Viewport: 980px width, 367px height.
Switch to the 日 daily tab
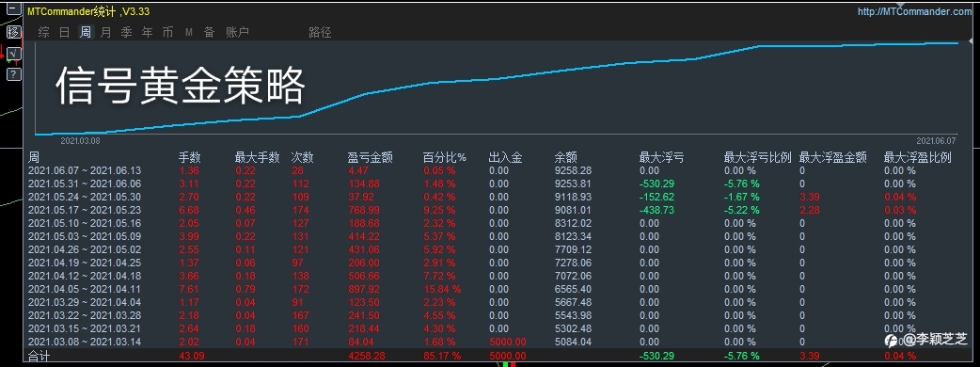(x=64, y=33)
